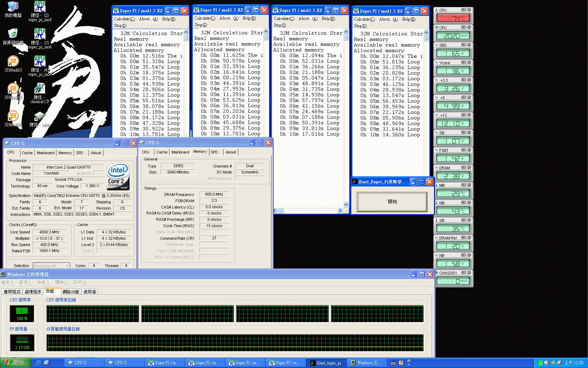Dismiss the CPU temperature widget via X icon

pyautogui.click(x=469, y=10)
